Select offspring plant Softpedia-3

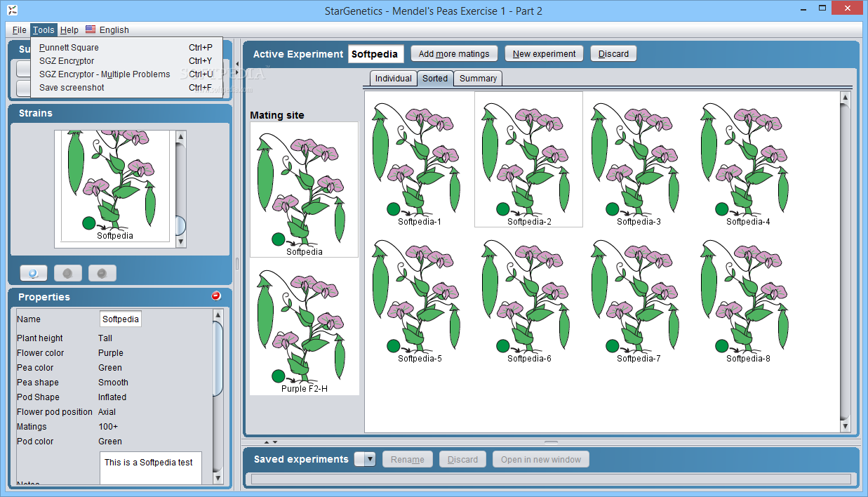639,161
